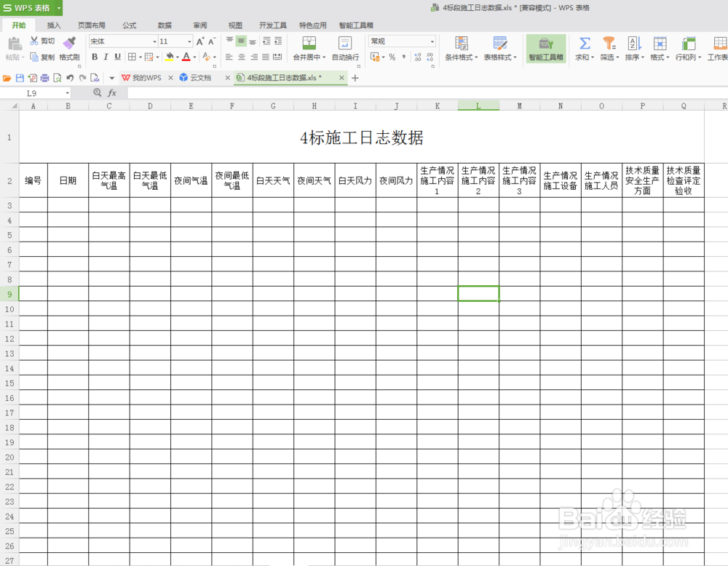Screen dimensions: 728x566
Task: Toggle underline formatting with U icon
Action: click(x=117, y=57)
